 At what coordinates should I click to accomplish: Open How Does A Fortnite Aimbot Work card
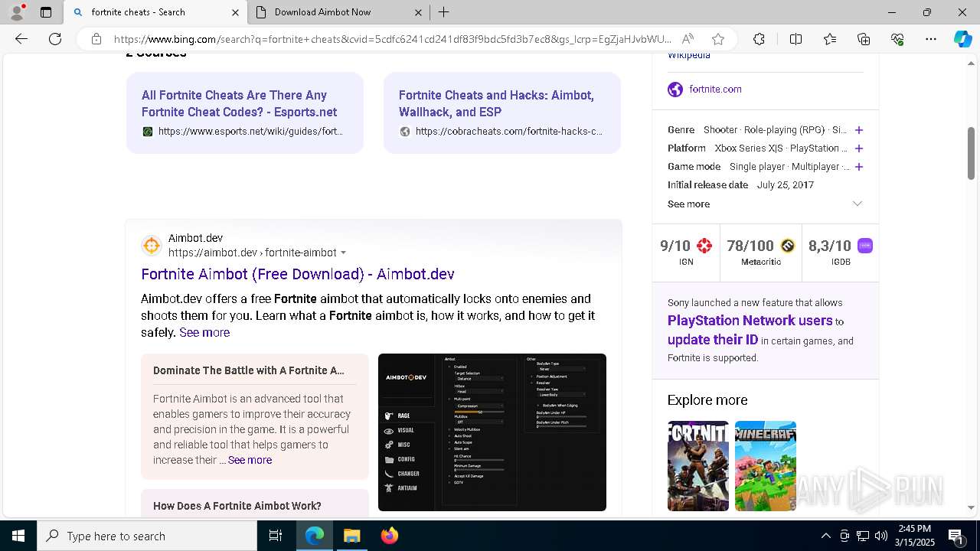(x=237, y=506)
